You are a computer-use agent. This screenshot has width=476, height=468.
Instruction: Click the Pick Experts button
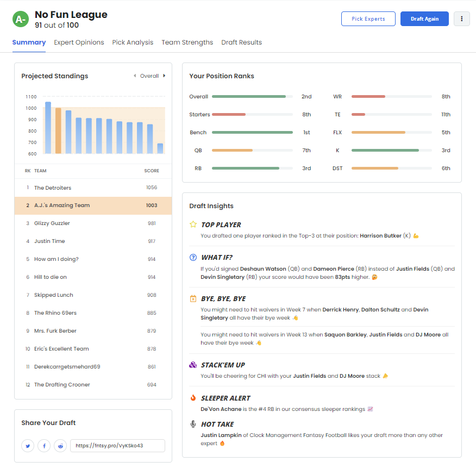[368, 18]
